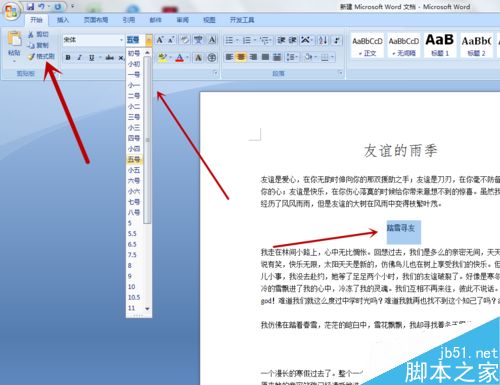Image resolution: width=500 pixels, height=385 pixels.
Task: Sort the selected text
Action: tap(323, 40)
